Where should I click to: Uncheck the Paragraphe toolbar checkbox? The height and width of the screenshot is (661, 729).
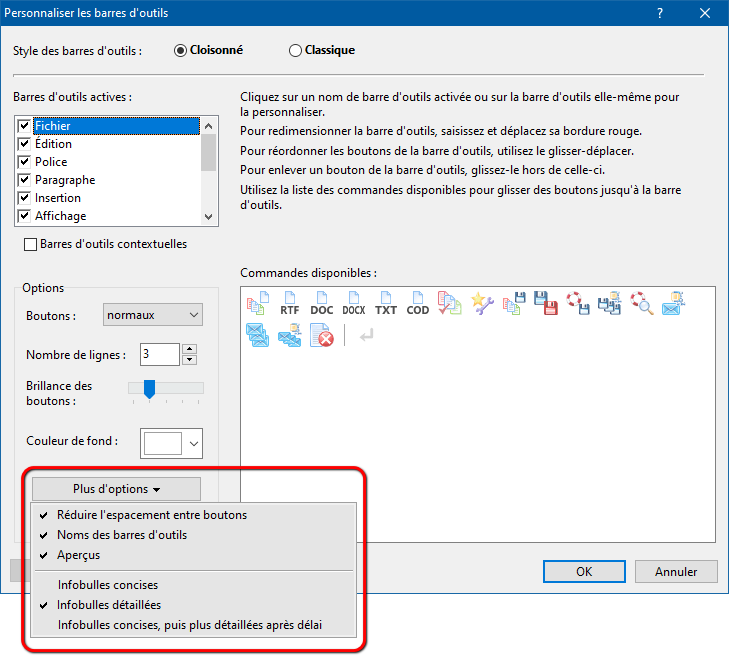click(24, 179)
